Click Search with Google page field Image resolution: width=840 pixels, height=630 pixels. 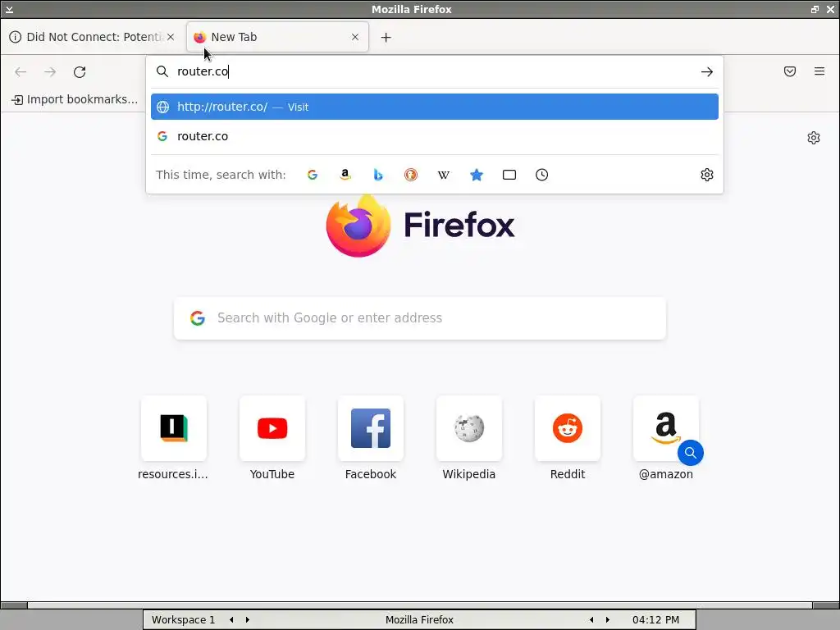[x=420, y=318]
